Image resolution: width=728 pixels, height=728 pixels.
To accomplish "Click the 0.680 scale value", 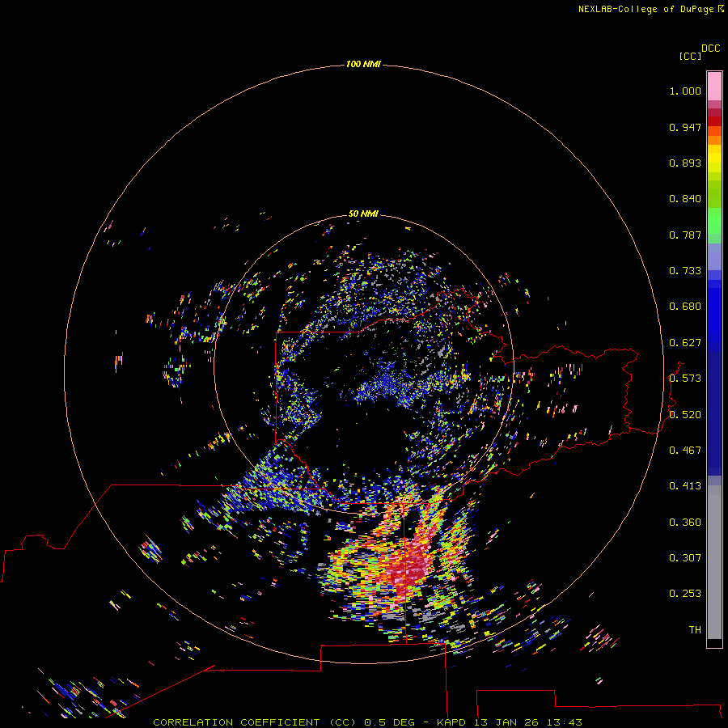I will [685, 307].
